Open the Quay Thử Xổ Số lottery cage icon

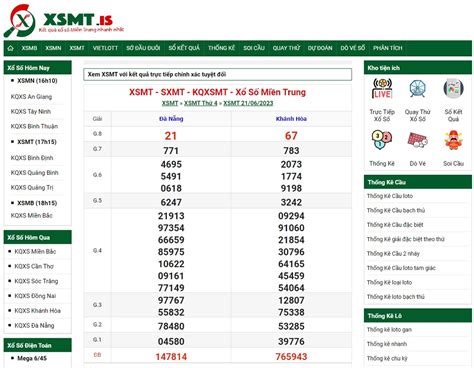[417, 89]
